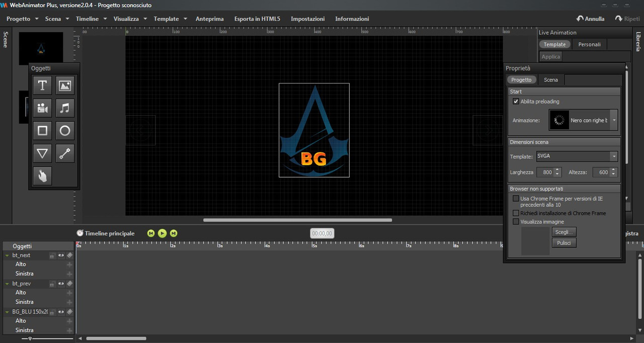The height and width of the screenshot is (343, 644).
Task: Open the Progetto menu
Action: tap(22, 19)
